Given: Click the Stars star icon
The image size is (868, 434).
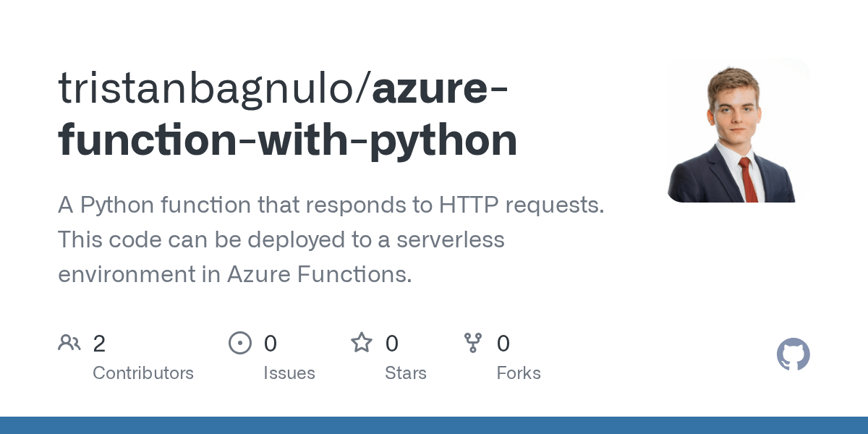Looking at the screenshot, I should pyautogui.click(x=362, y=342).
